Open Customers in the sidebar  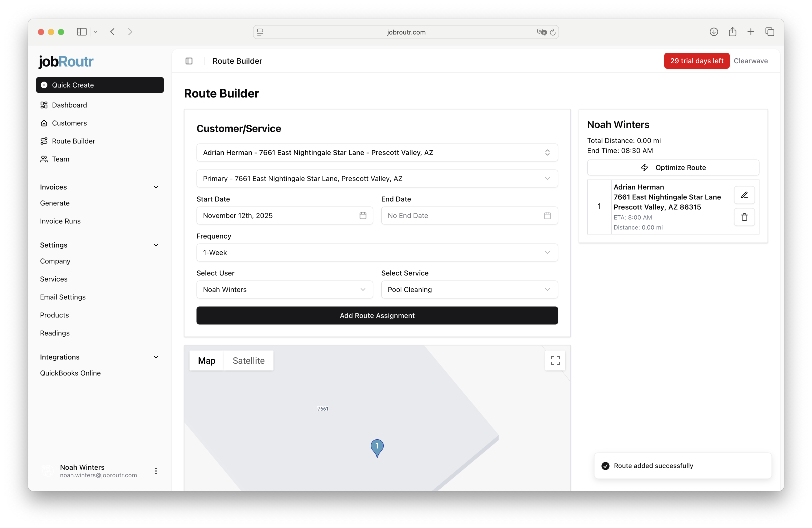(x=69, y=123)
